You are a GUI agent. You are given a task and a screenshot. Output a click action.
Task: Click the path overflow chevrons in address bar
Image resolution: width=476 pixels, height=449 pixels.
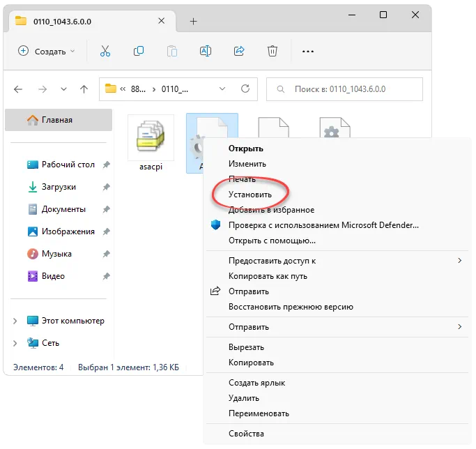point(123,89)
